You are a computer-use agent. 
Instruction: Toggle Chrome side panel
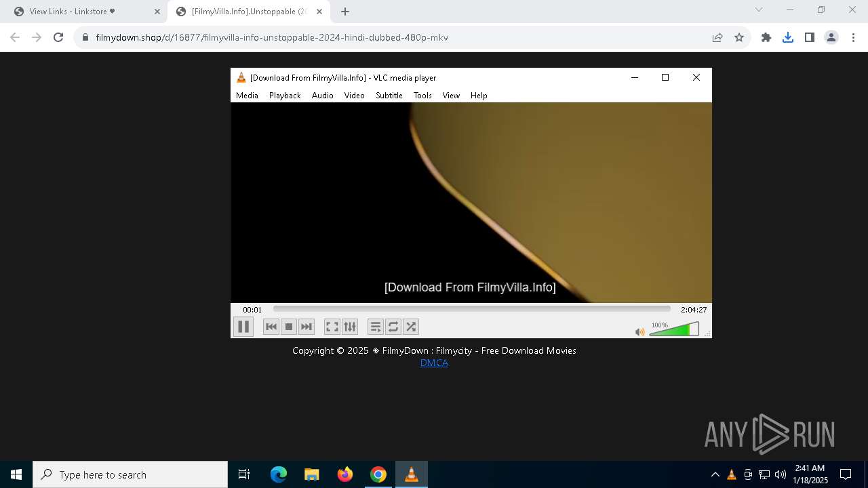[x=810, y=37]
